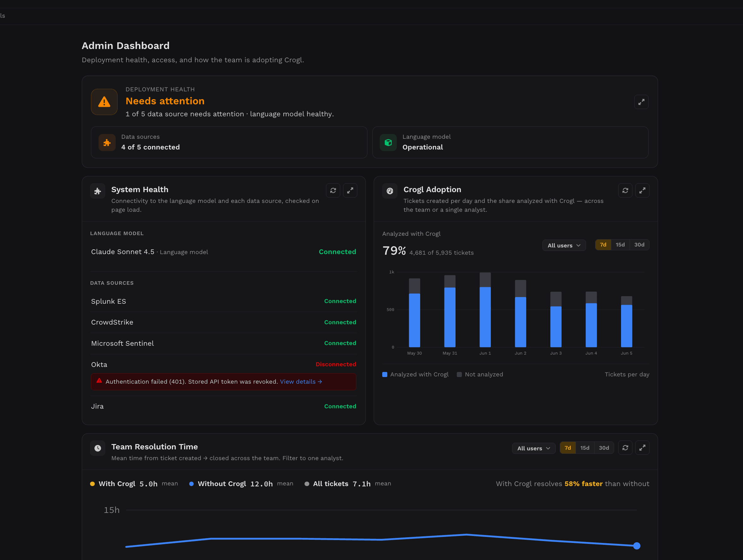Click the System Health puzzle icon
Viewport: 743px width, 560px height.
pyautogui.click(x=98, y=191)
